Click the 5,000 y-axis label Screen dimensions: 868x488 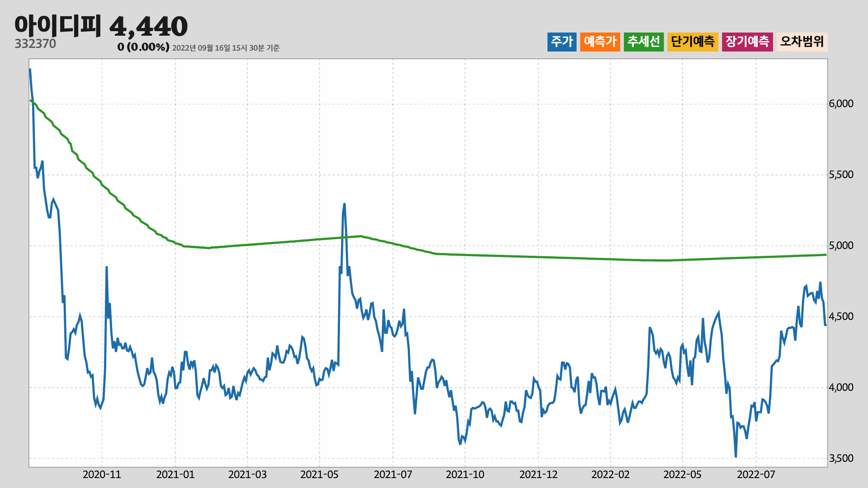click(841, 246)
